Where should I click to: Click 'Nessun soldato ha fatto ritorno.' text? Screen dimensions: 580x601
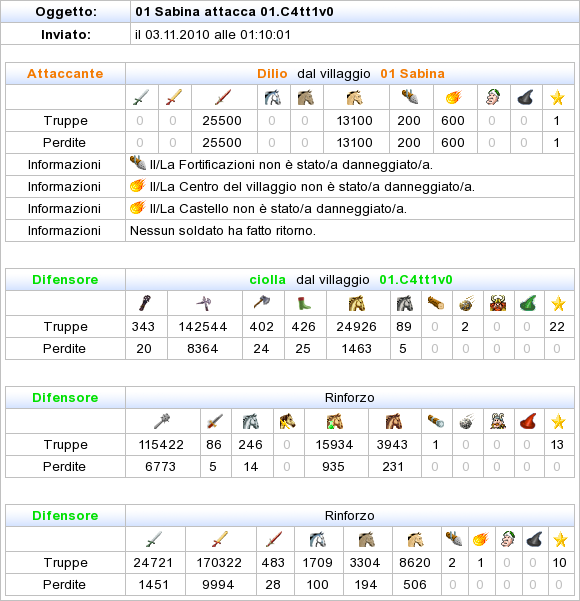pyautogui.click(x=223, y=231)
